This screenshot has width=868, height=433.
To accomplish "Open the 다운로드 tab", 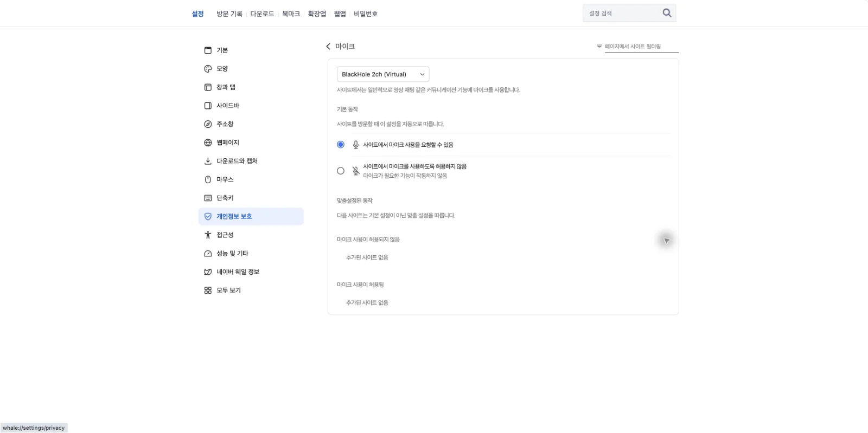I will tap(262, 14).
